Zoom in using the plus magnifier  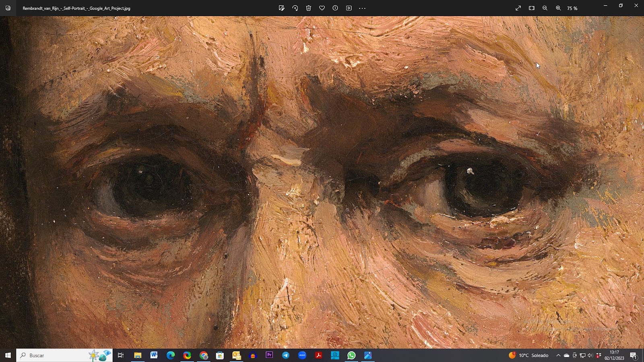(x=558, y=8)
